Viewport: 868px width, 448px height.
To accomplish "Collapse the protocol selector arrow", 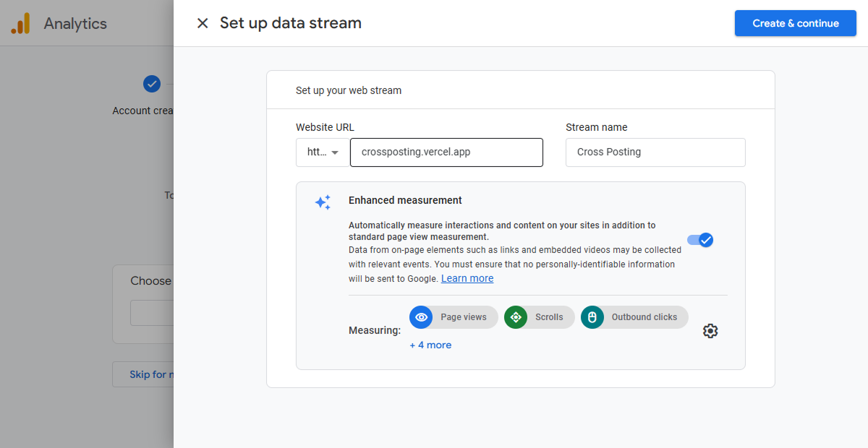I will (334, 152).
